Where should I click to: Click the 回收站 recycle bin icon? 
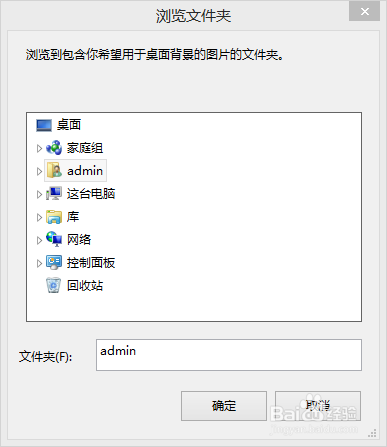(53, 285)
